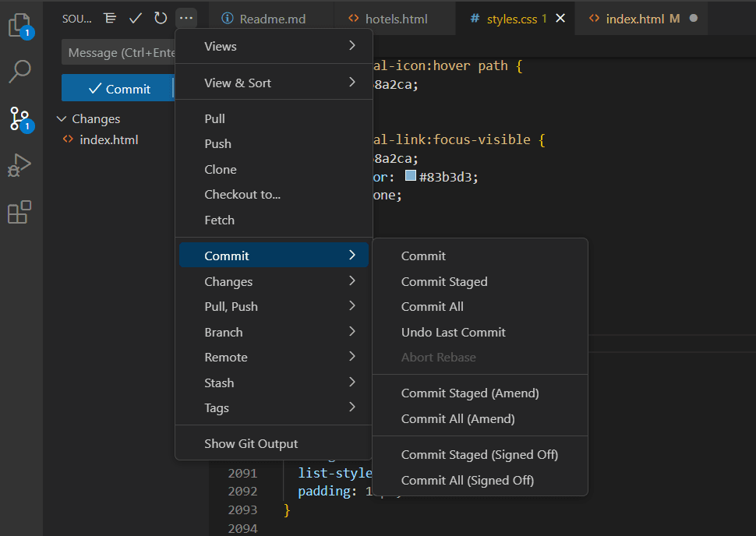
Task: Open the Extensions view icon
Action: [20, 212]
